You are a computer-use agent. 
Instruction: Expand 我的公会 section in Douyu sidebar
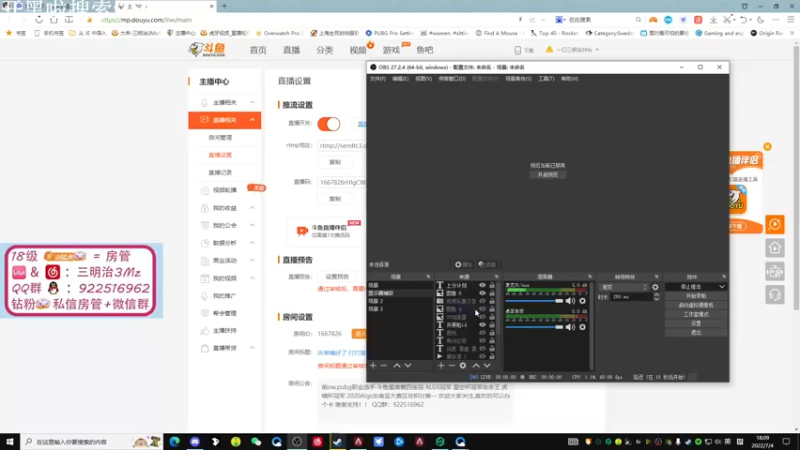252,225
